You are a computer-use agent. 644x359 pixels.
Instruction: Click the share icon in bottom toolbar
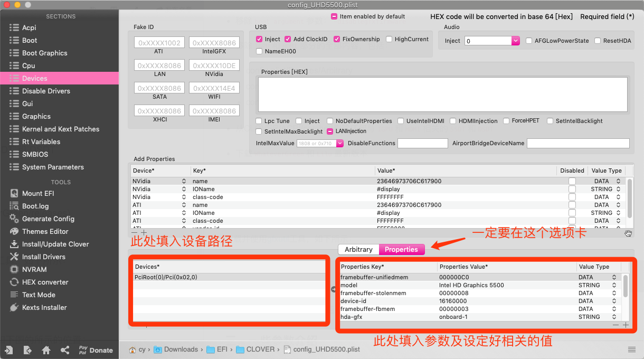(x=65, y=350)
